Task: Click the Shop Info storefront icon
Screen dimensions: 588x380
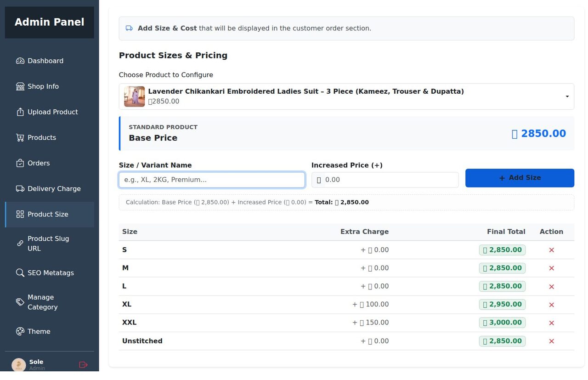Action: 20,86
